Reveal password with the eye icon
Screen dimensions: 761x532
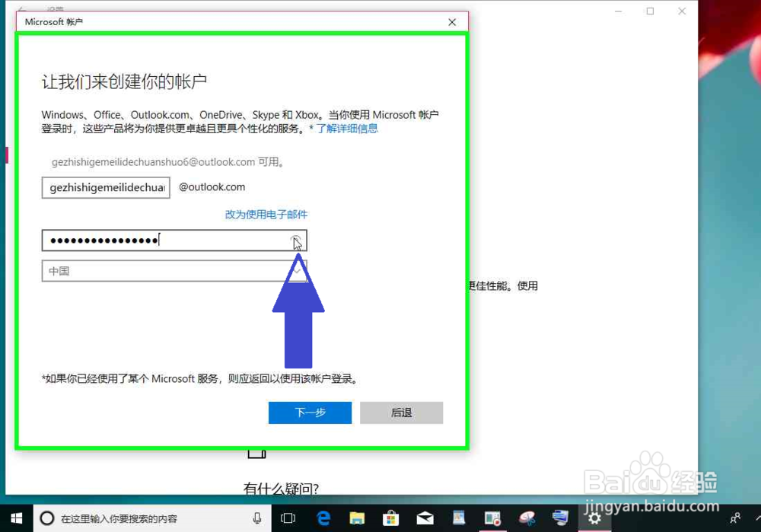(295, 241)
